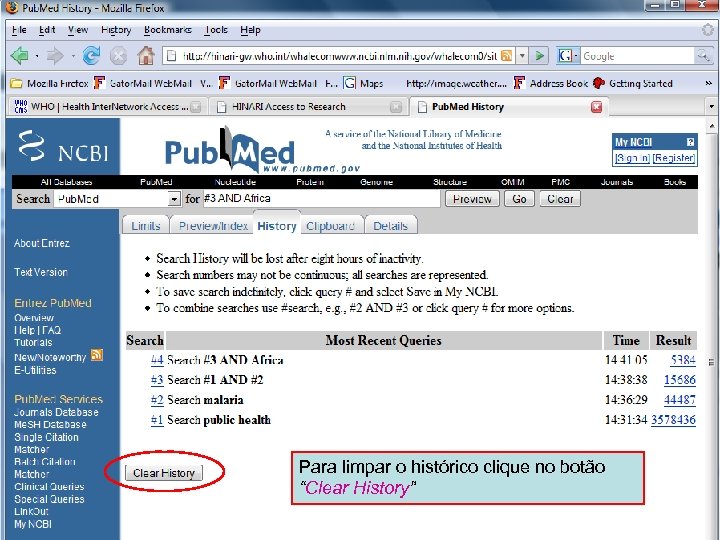Image resolution: width=720 pixels, height=540 pixels.
Task: Open the View menu
Action: (x=78, y=30)
